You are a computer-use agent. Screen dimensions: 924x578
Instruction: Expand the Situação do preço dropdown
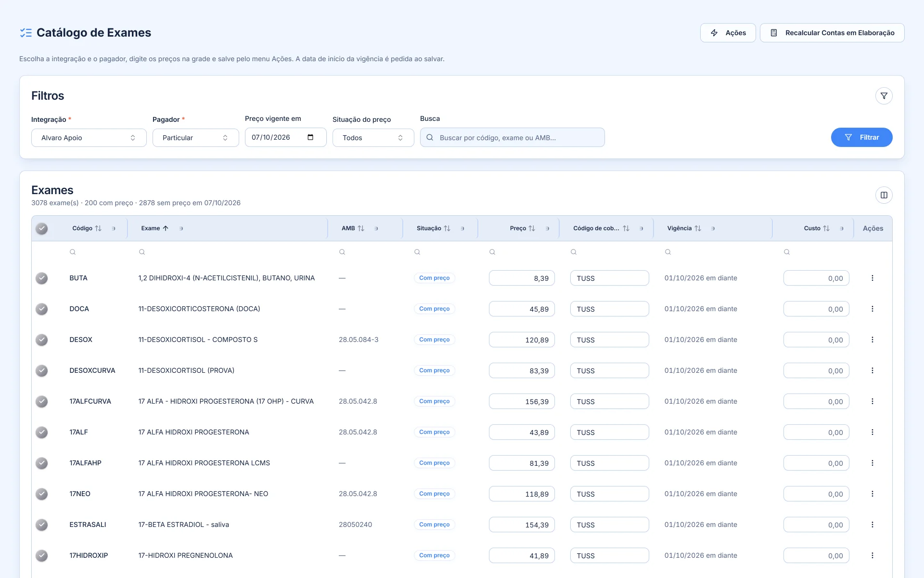tap(373, 138)
